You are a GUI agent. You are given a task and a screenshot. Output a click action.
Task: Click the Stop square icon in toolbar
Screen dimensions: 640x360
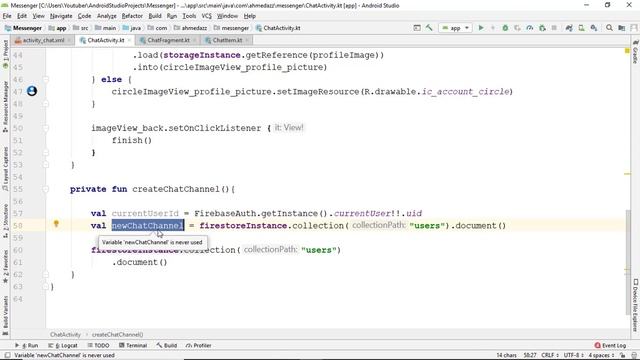tap(554, 28)
